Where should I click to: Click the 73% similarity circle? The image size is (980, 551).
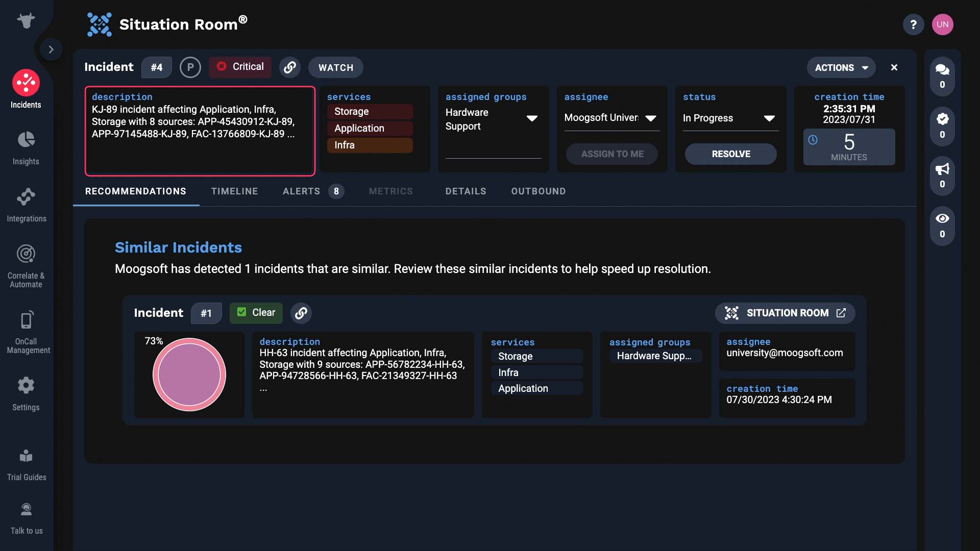(x=189, y=374)
